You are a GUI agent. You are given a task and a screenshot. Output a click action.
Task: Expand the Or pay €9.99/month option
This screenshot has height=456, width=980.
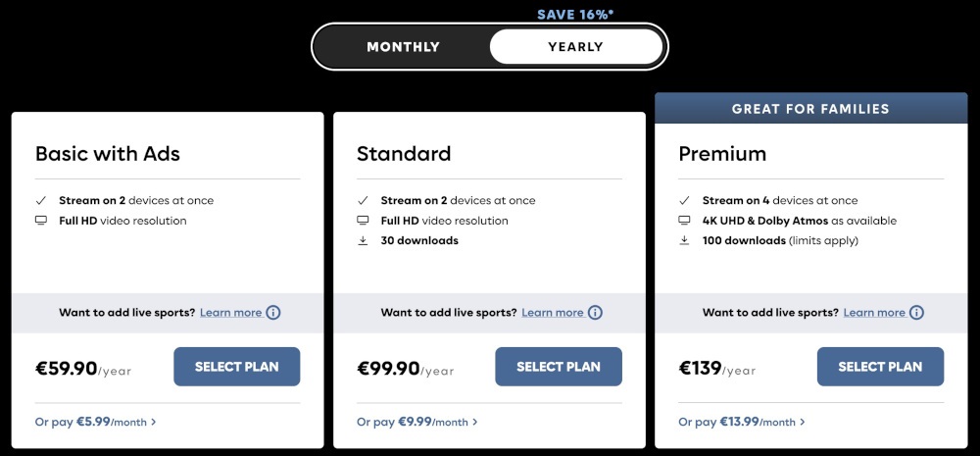[416, 423]
